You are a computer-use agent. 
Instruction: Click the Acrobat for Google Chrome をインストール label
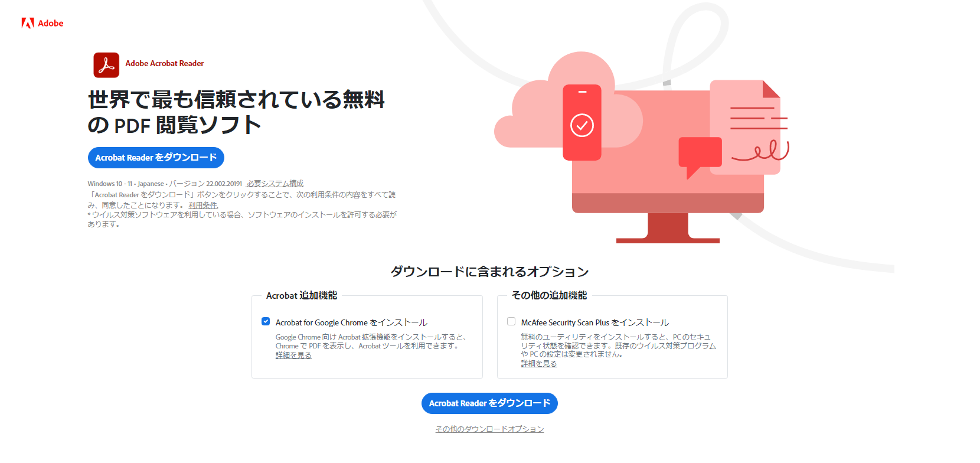point(351,322)
